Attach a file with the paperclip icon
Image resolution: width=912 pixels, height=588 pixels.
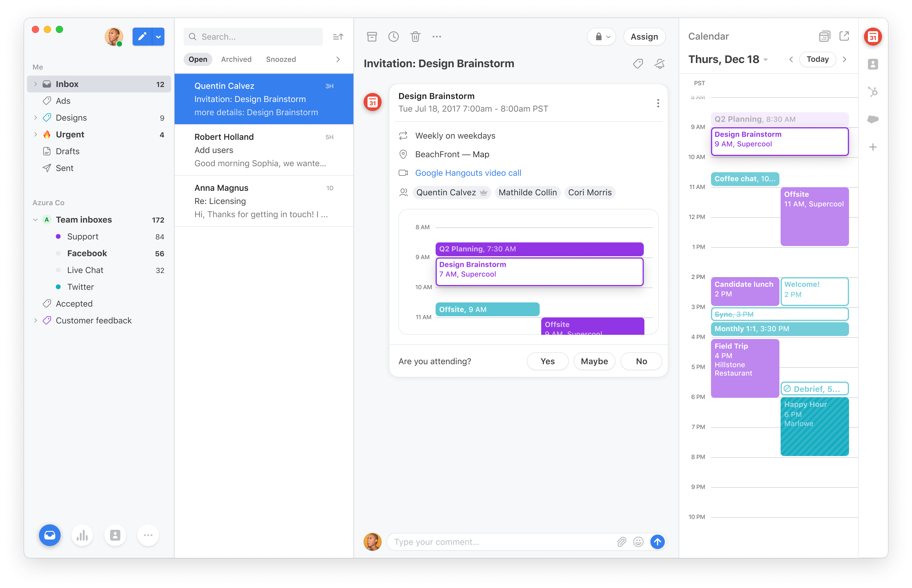pyautogui.click(x=622, y=542)
